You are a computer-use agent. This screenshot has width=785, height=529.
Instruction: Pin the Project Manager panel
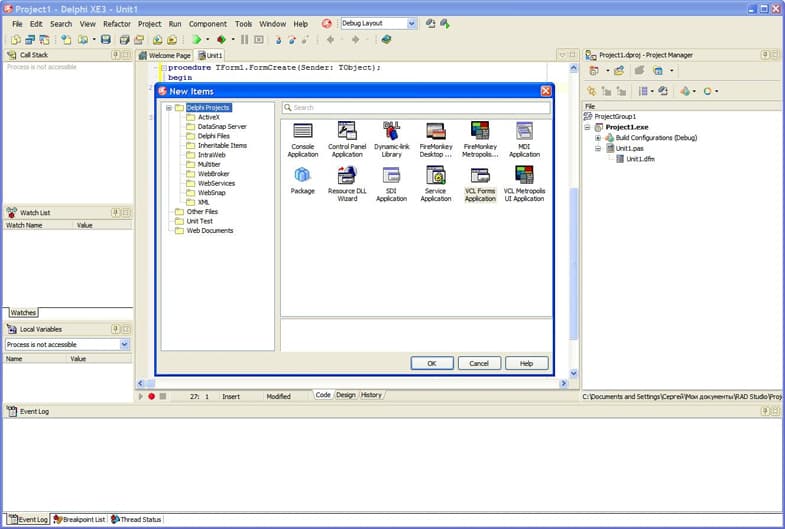pyautogui.click(x=765, y=55)
